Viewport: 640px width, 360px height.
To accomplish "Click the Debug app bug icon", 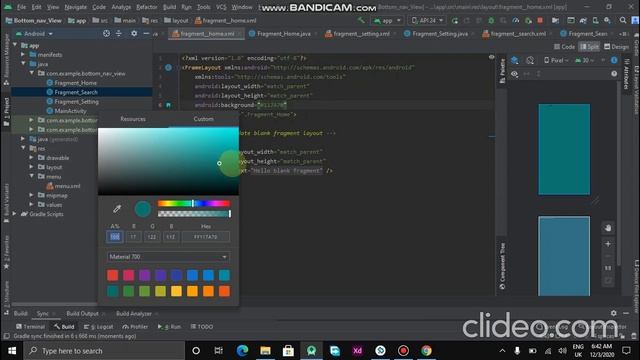I will (x=491, y=20).
